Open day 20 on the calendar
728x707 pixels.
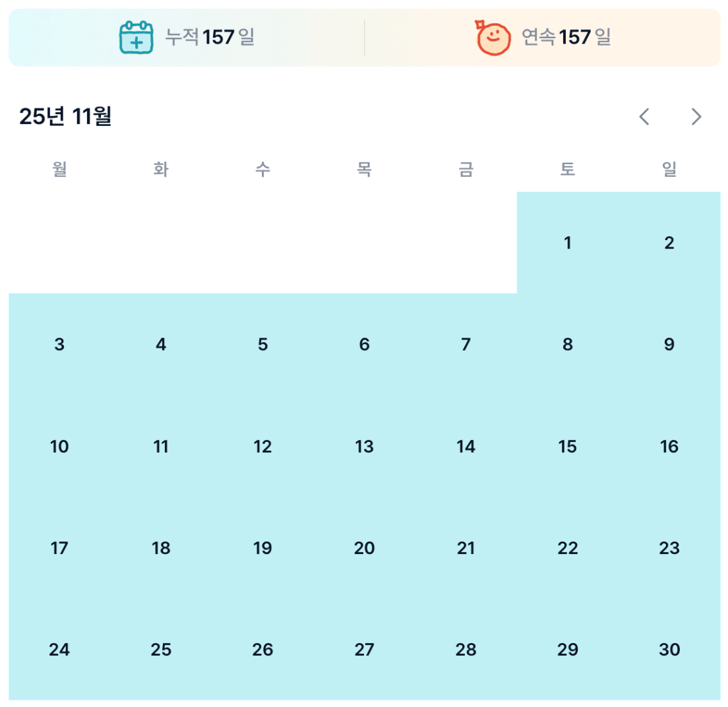click(x=364, y=549)
